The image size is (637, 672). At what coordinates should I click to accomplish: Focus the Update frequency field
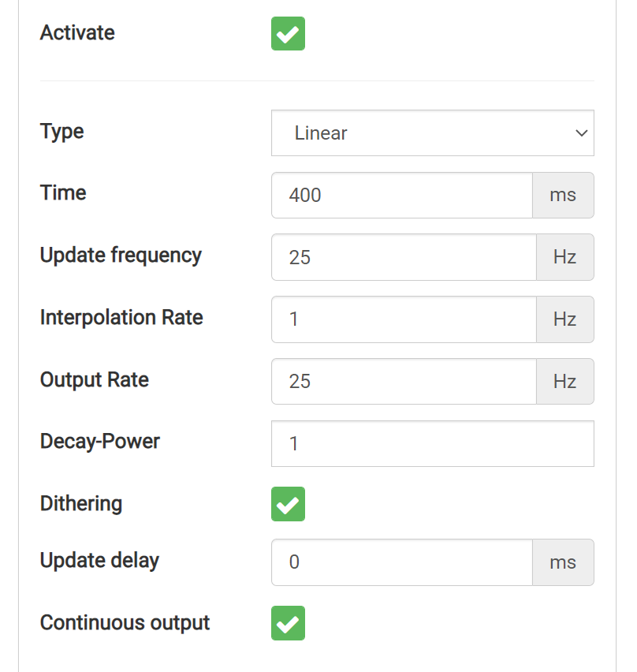point(404,257)
